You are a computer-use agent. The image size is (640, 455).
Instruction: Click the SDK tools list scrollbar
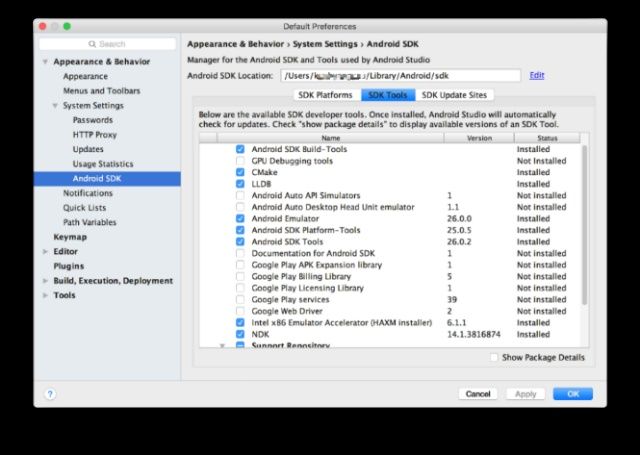584,224
